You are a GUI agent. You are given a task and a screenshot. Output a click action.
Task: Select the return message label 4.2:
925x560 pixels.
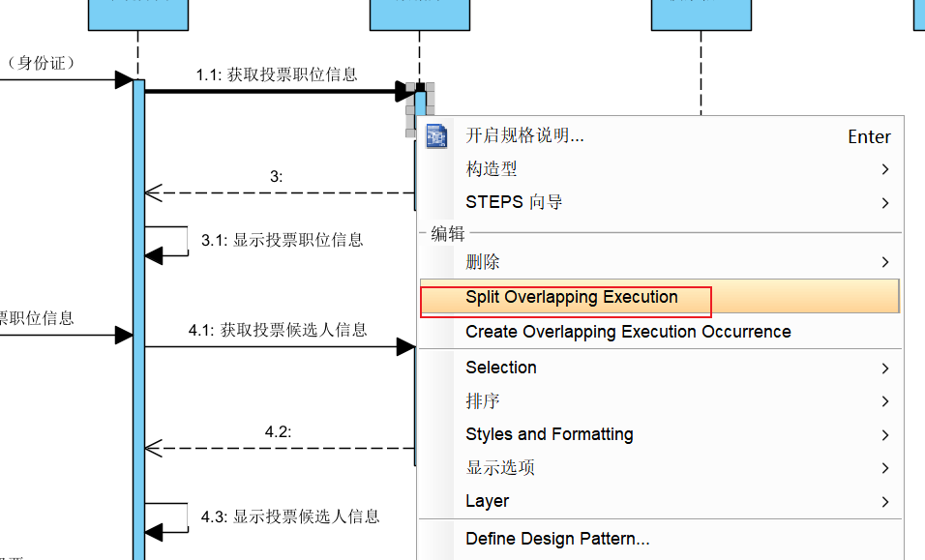point(278,431)
